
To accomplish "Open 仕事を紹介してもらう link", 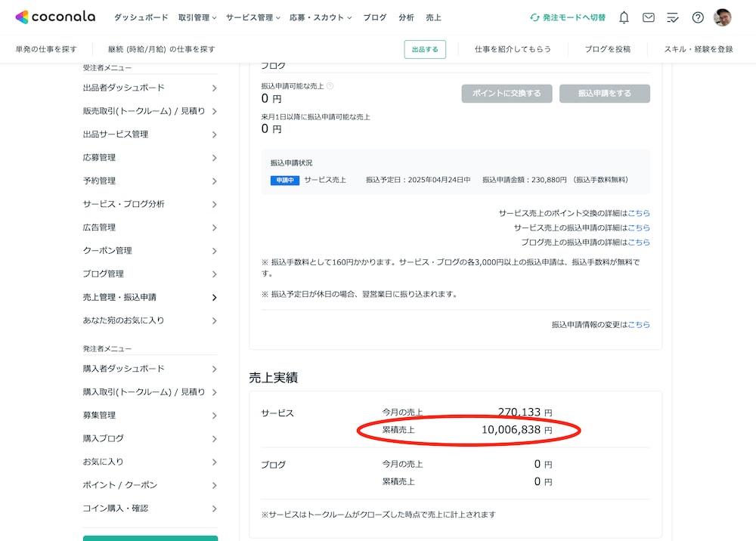I will click(513, 48).
